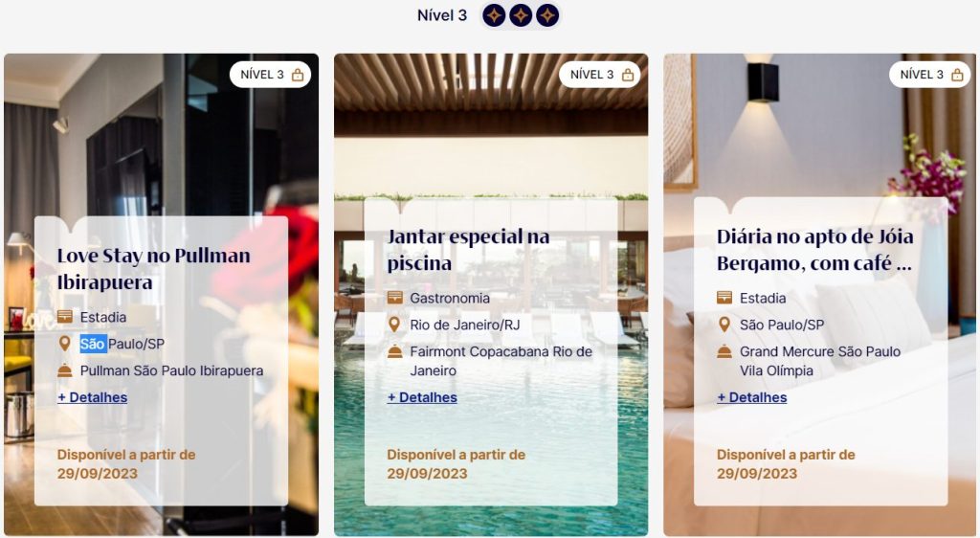This screenshot has width=980, height=538.
Task: Click the lock icon on Diária no apto badge
Action: tap(957, 75)
